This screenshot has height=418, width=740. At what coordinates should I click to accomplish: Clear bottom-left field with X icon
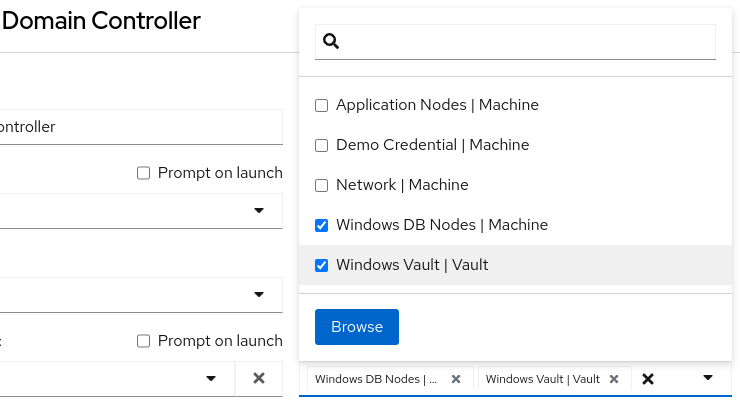259,378
